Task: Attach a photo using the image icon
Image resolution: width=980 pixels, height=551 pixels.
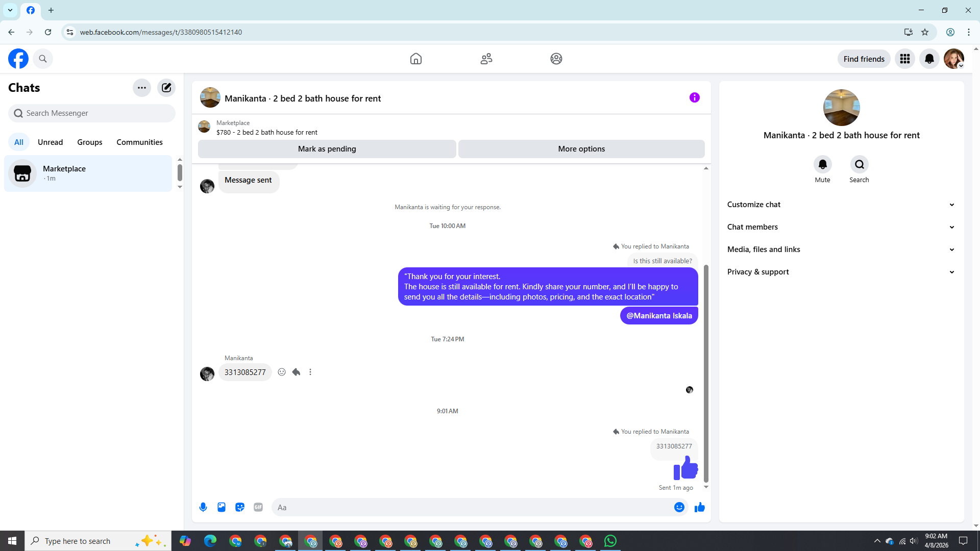Action: tap(222, 507)
